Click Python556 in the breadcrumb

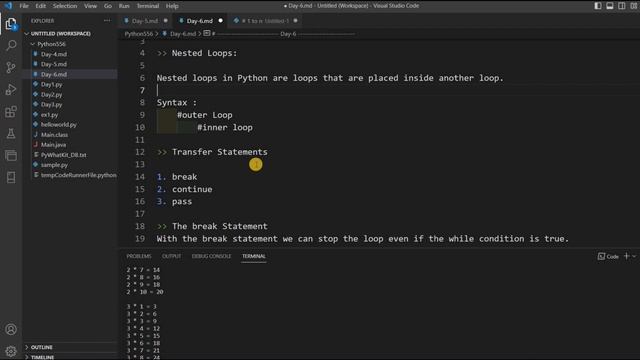(138, 34)
